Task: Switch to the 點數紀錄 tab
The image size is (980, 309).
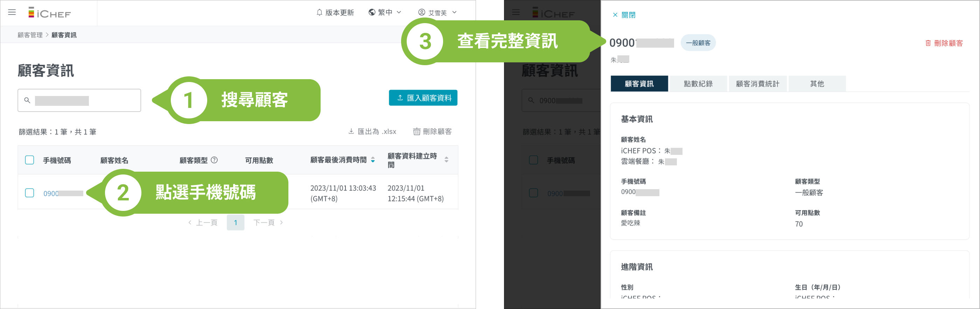Action: pyautogui.click(x=698, y=84)
